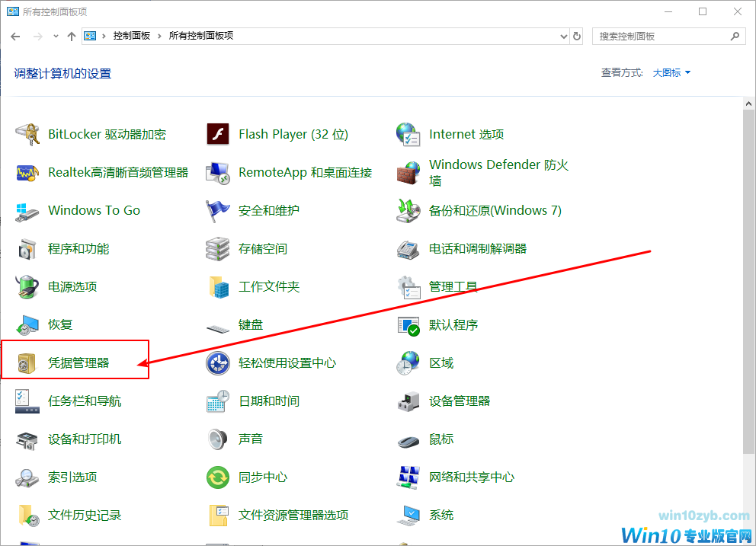Open the 鼠标 mouse icon
This screenshot has width=756, height=546.
408,439
